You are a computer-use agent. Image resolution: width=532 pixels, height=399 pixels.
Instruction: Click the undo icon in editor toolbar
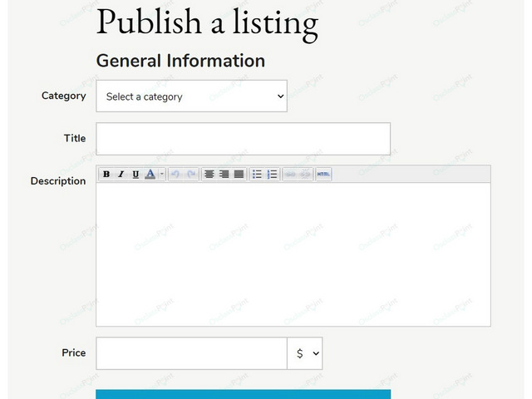point(175,175)
